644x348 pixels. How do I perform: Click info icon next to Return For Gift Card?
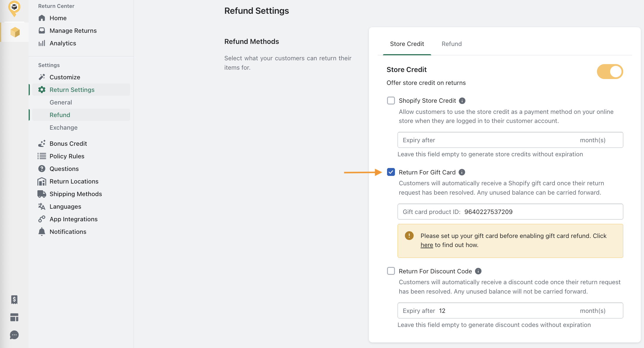[x=462, y=172]
